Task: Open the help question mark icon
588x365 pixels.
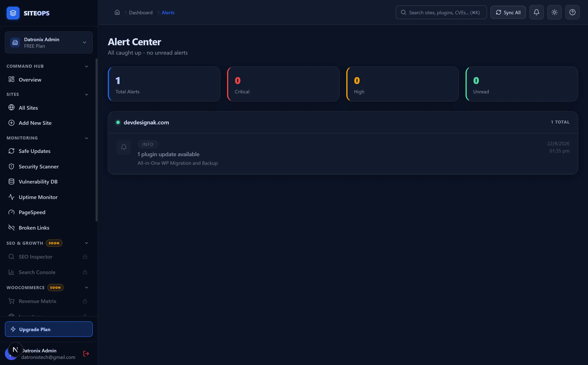Action: tap(572, 12)
